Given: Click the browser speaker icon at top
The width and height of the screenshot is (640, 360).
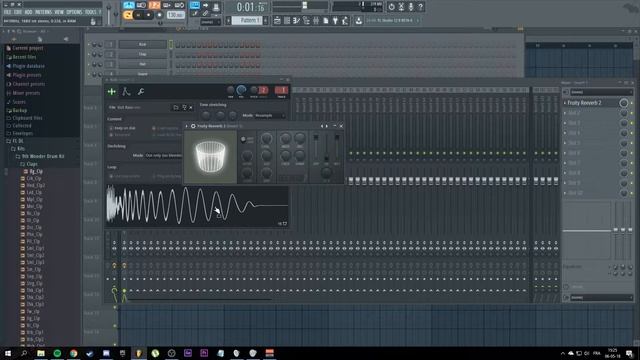Looking at the screenshot, I should 66,39.
